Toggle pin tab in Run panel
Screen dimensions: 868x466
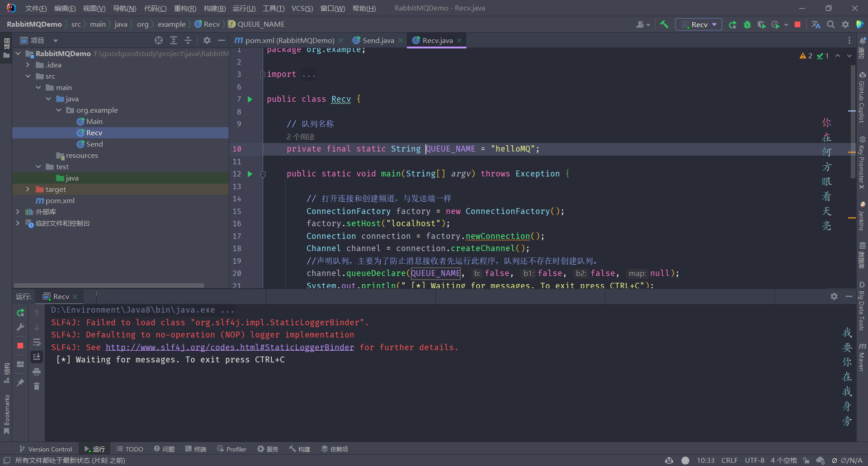tap(20, 382)
